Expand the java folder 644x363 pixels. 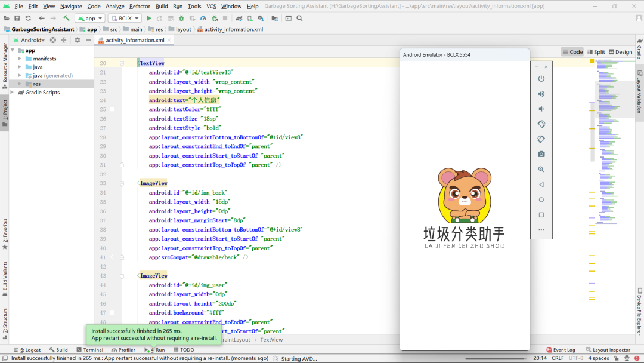[19, 67]
